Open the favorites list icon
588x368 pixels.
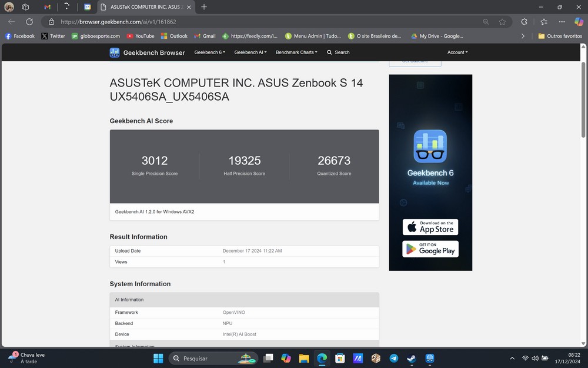pos(544,22)
